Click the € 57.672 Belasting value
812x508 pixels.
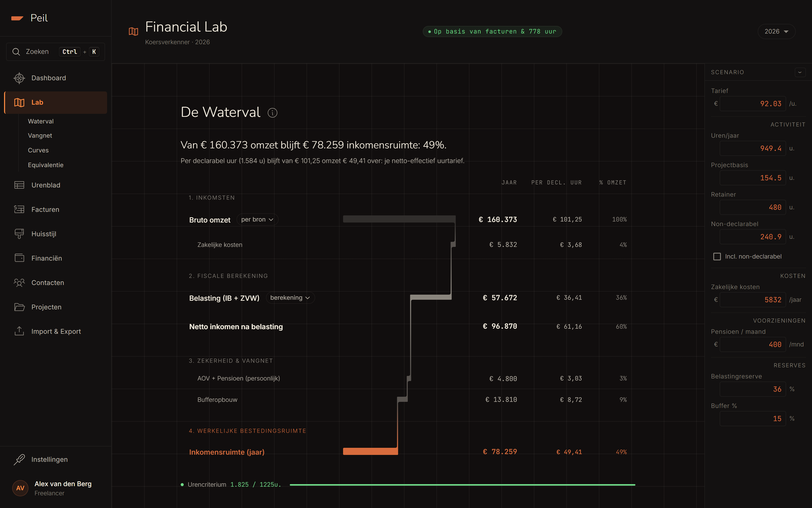[x=500, y=298]
